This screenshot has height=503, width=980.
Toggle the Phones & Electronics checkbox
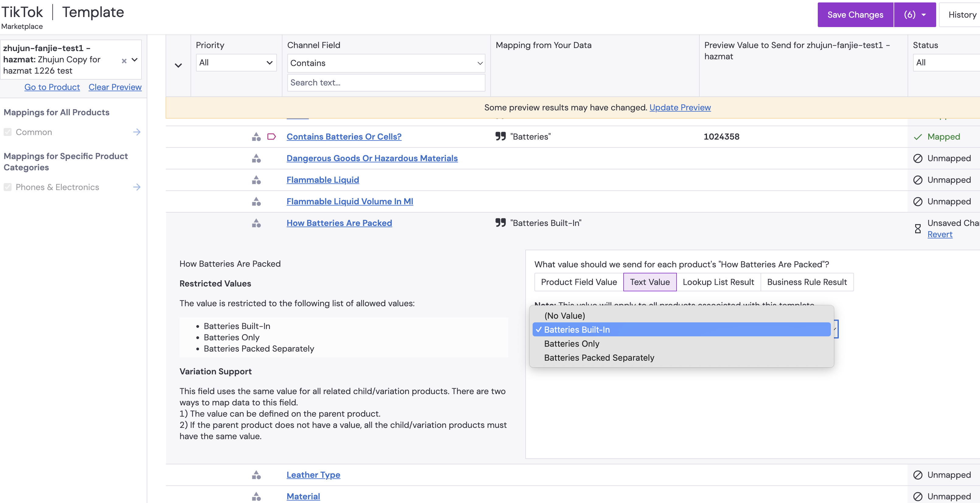tap(8, 187)
